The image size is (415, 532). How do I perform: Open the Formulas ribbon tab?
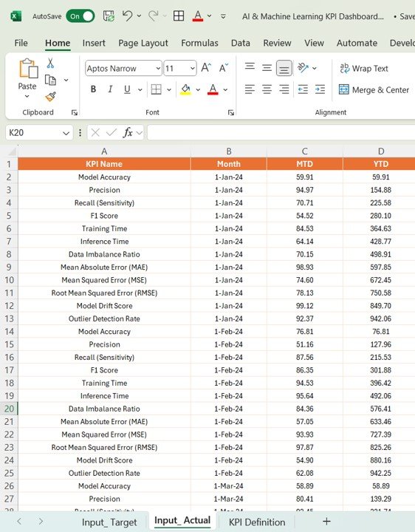tap(199, 43)
